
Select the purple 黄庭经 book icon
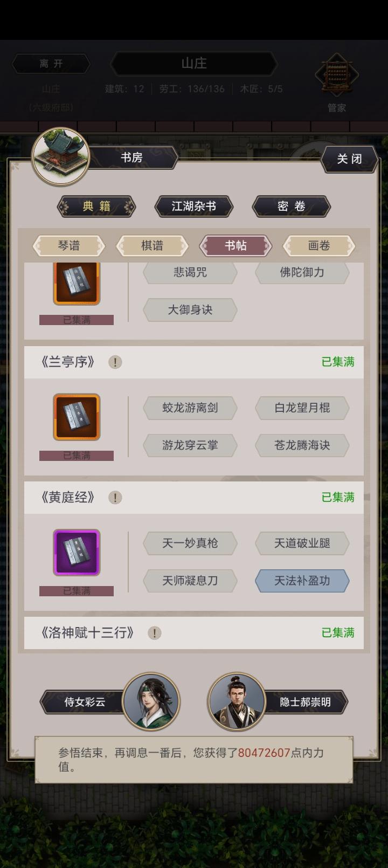tap(77, 552)
